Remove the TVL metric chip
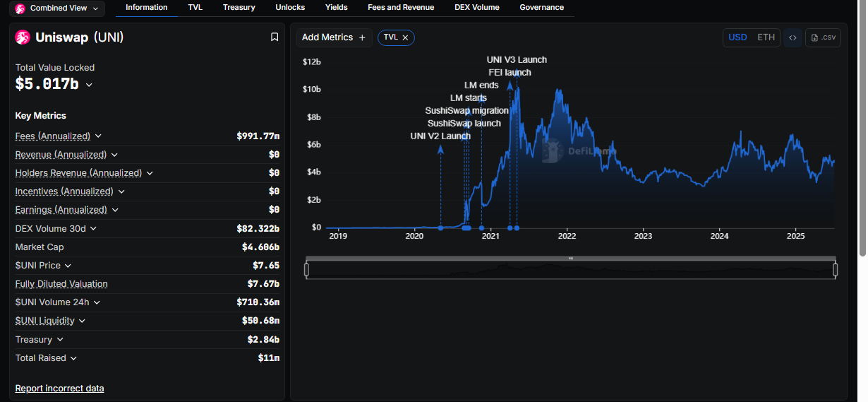This screenshot has width=868, height=402. point(405,38)
